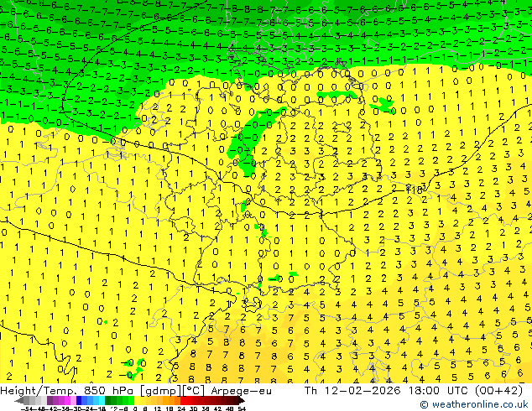The height and width of the screenshot is (411, 532).
Task: Click the yellow 0 °C swatch in the legend
Action: click(137, 400)
